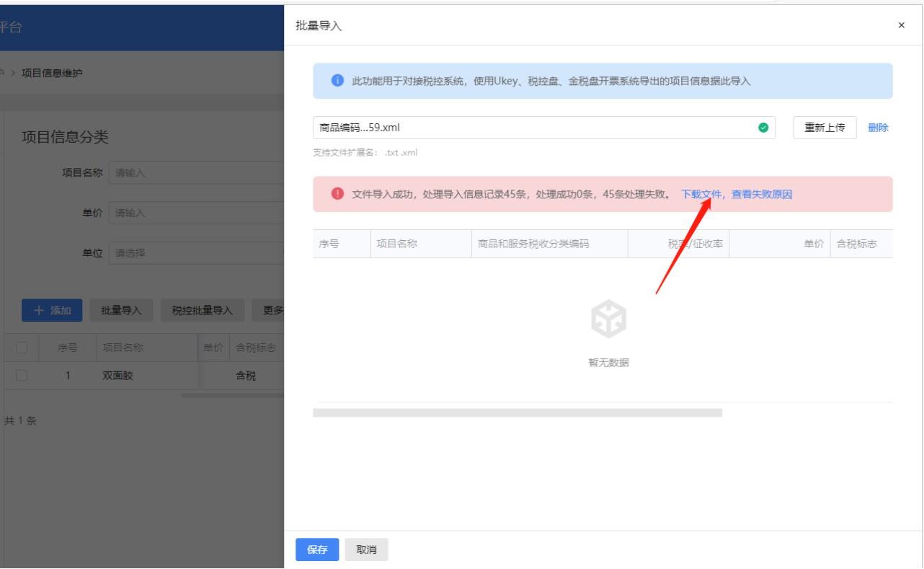This screenshot has height=569, width=924.
Task: Click the 取消 button in the dialog
Action: point(366,549)
